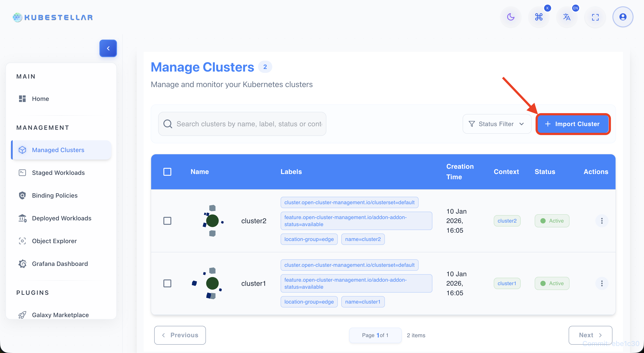Select the Binding Policies shield icon
This screenshot has width=644, height=353.
click(22, 195)
